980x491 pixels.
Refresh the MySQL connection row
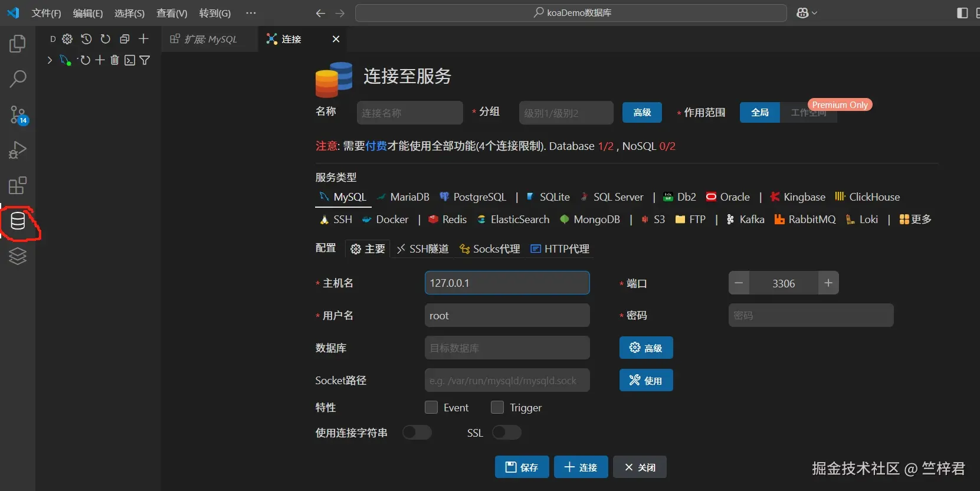[84, 60]
